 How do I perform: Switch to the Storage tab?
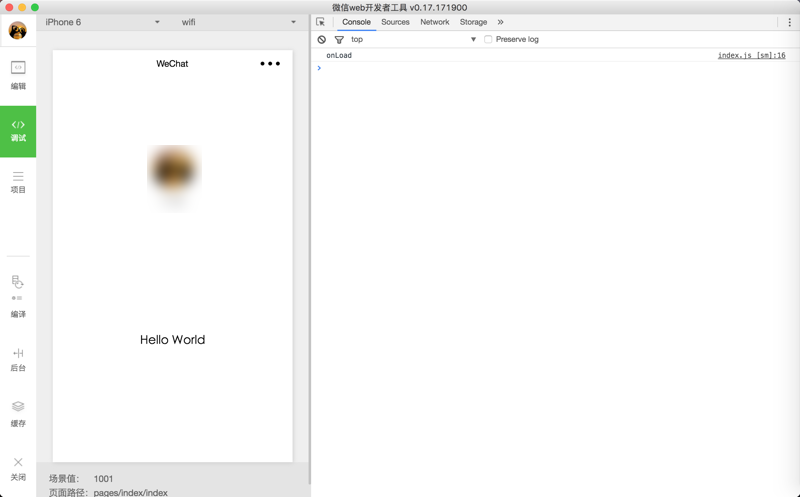[473, 22]
